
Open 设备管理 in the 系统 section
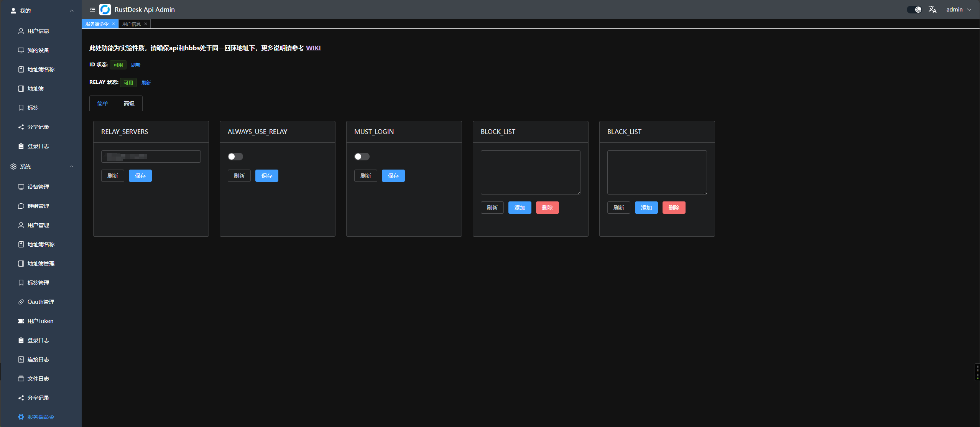click(x=38, y=187)
